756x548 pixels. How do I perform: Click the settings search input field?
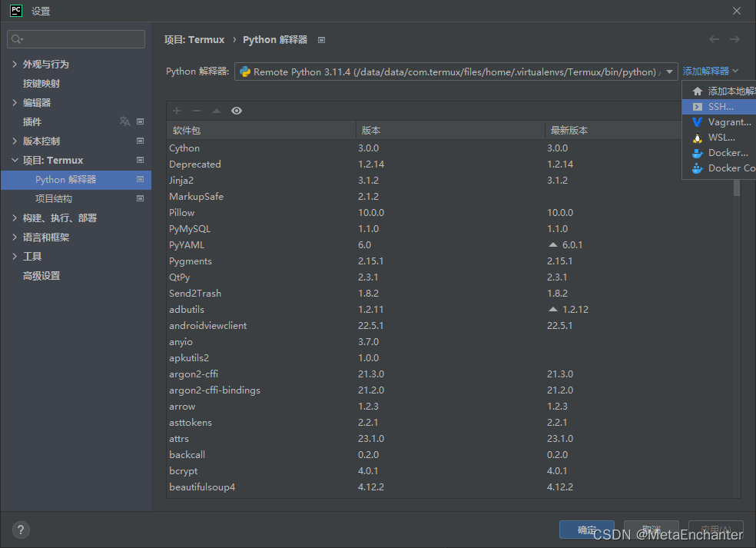click(x=76, y=39)
